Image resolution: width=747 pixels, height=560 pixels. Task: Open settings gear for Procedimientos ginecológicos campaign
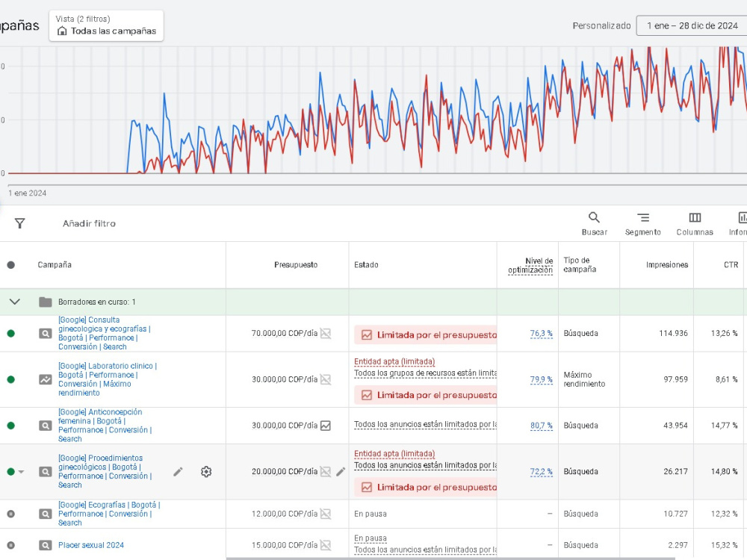pos(206,471)
